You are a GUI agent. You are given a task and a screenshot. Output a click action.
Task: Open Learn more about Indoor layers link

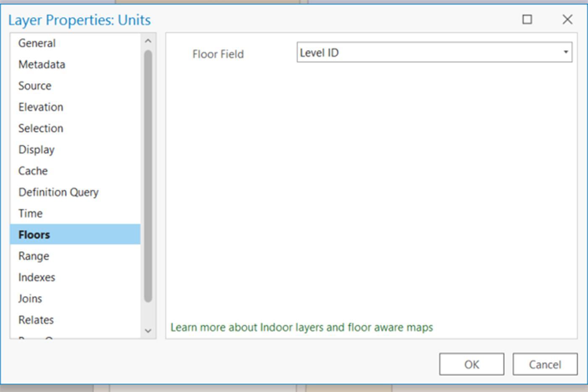point(302,327)
